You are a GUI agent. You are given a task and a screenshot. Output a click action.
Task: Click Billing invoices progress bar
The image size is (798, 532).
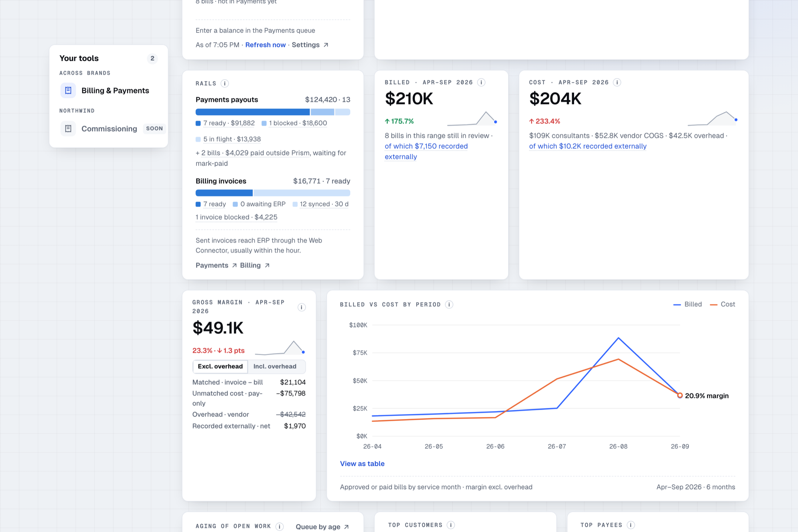tap(273, 193)
